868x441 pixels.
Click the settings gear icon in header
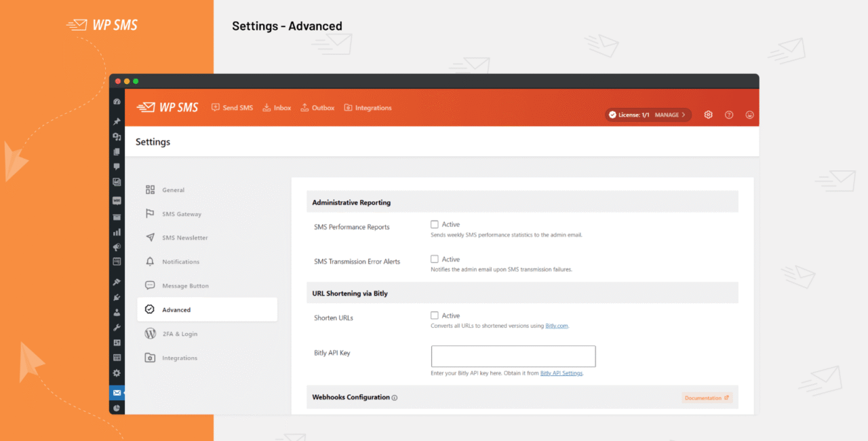708,115
